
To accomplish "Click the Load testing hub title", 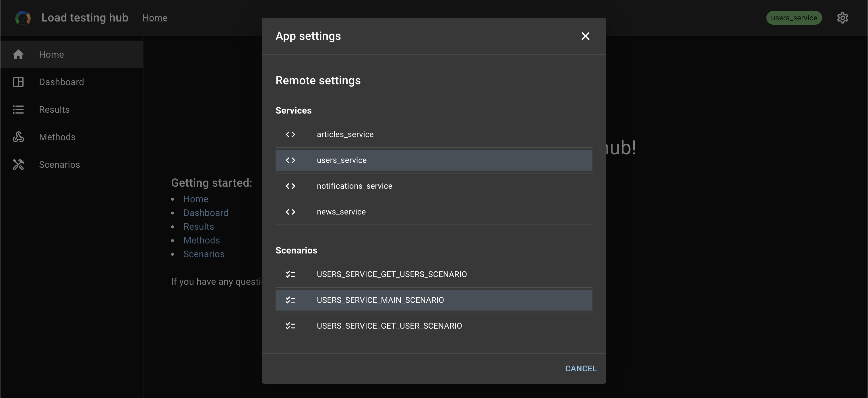I will (85, 18).
